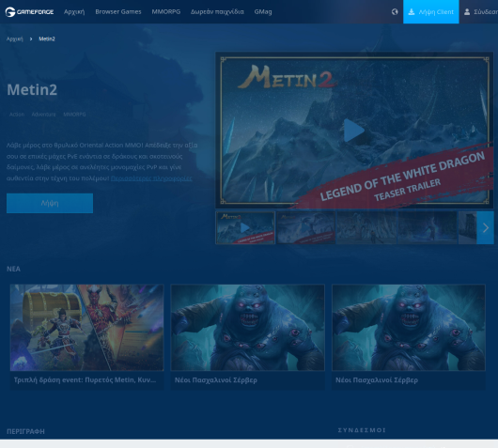Advance gallery with next arrow
Viewport: 498px width, 448px height.
(x=485, y=227)
